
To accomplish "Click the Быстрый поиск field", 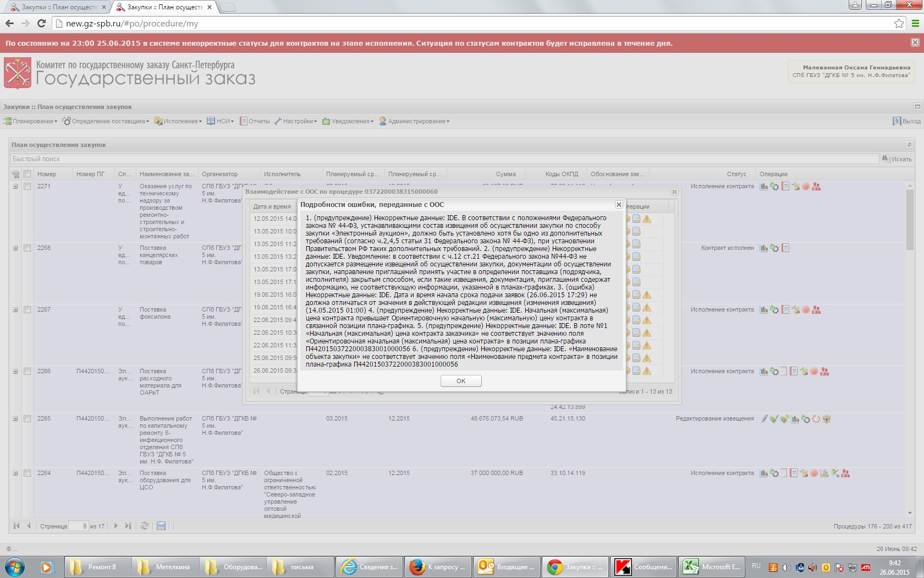I will [x=444, y=159].
